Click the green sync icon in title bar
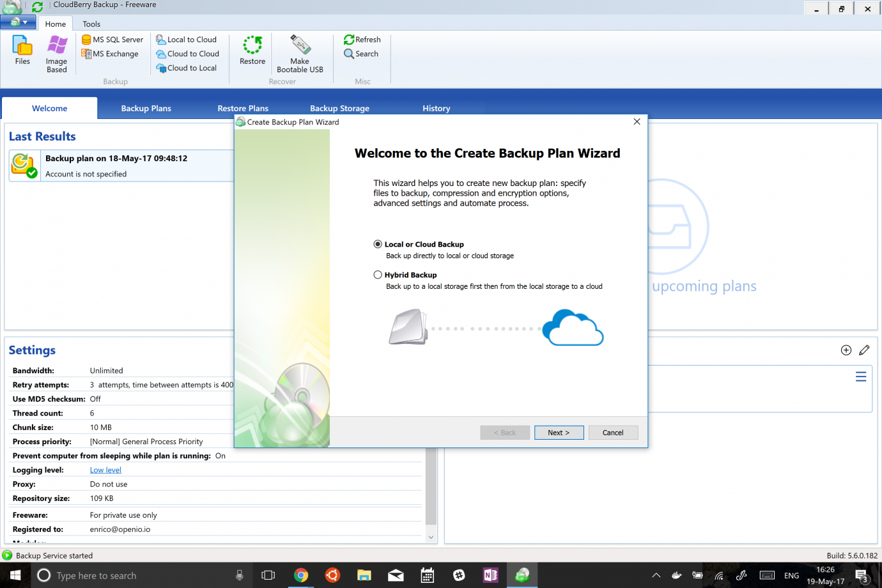Image resolution: width=882 pixels, height=588 pixels. click(38, 7)
